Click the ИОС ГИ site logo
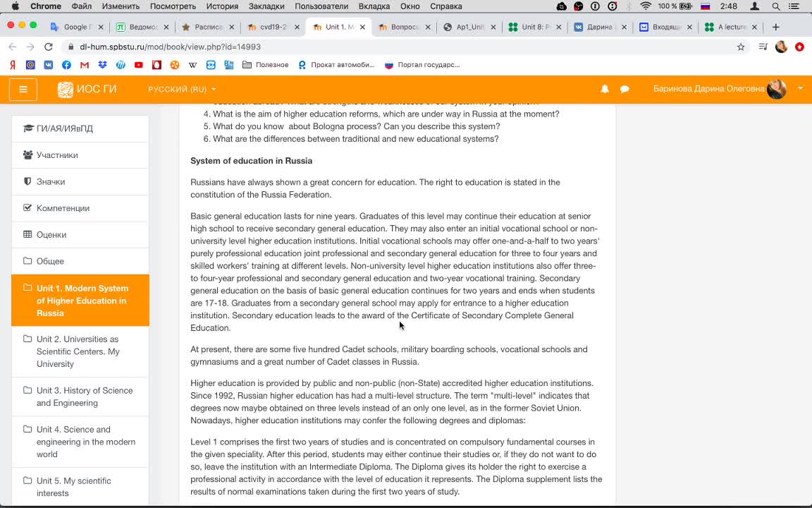 point(87,89)
